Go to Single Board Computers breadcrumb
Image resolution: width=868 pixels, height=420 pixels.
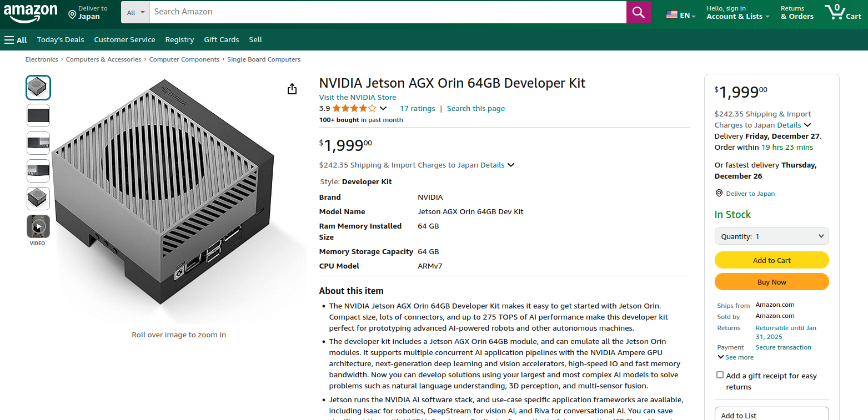coord(264,59)
